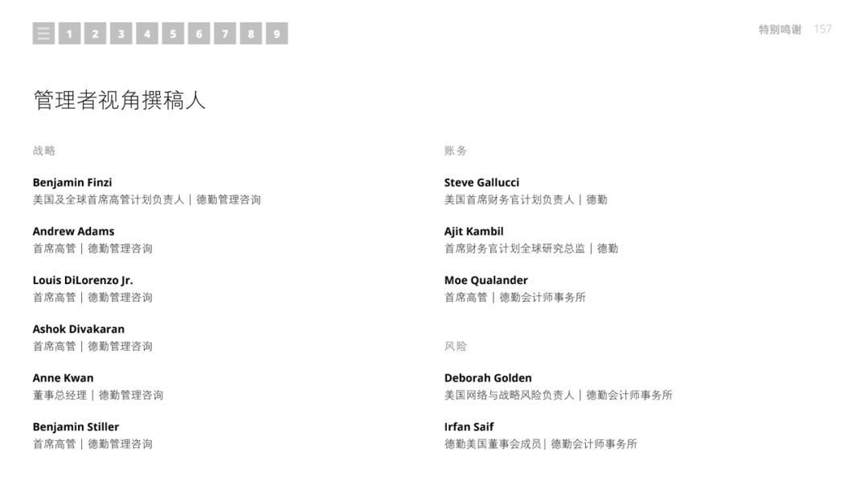Select the 战略 section heading
The image size is (868, 489).
click(x=43, y=150)
